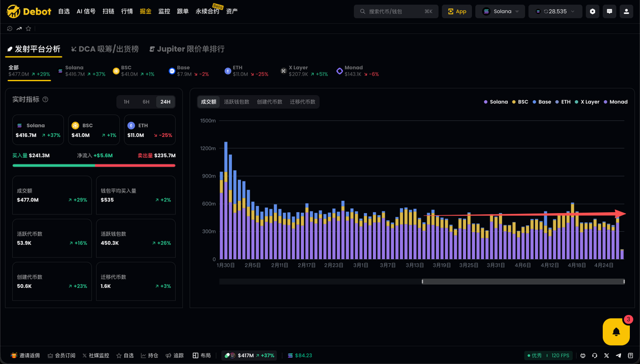Toggle Monad series in chart legend
The height and width of the screenshot is (364, 640).
(615, 102)
